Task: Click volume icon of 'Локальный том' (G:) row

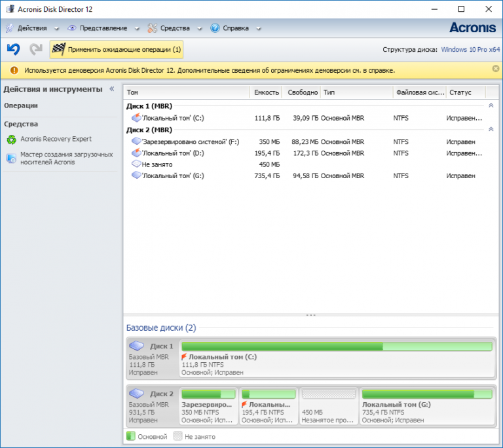Action: pyautogui.click(x=136, y=176)
